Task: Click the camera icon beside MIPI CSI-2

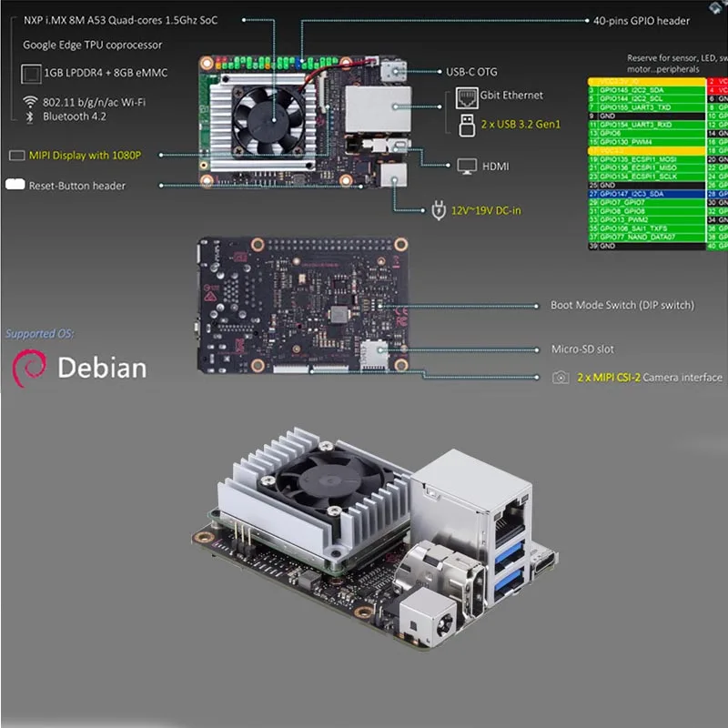Action: tap(561, 377)
